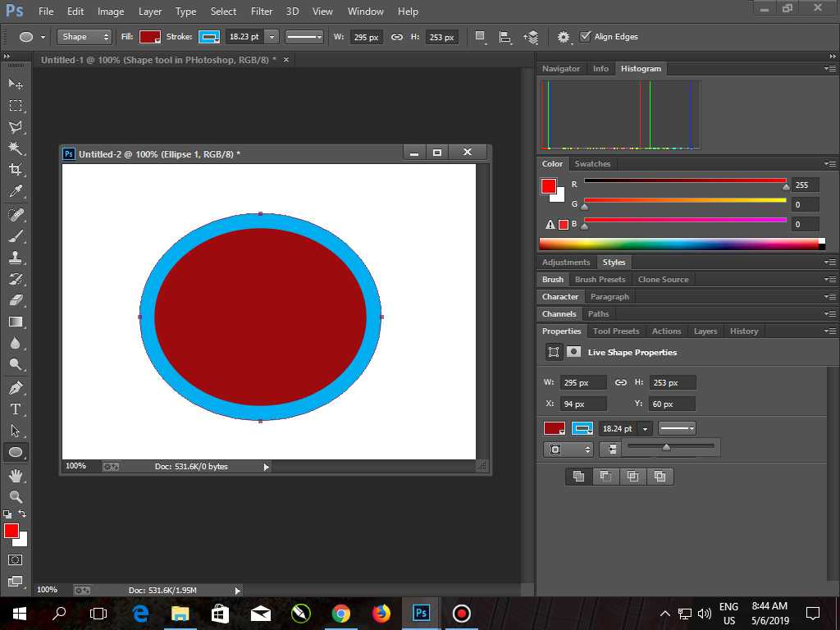Open the Filter menu

[262, 11]
